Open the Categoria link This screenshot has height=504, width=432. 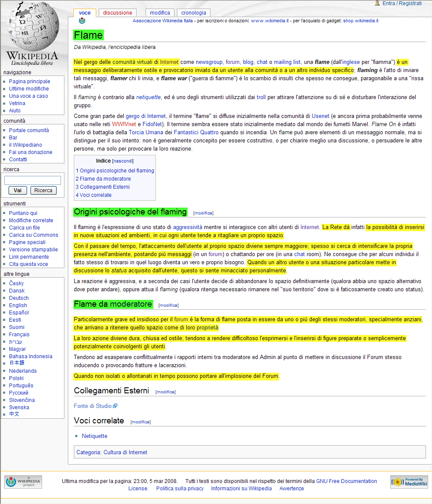[x=88, y=453]
